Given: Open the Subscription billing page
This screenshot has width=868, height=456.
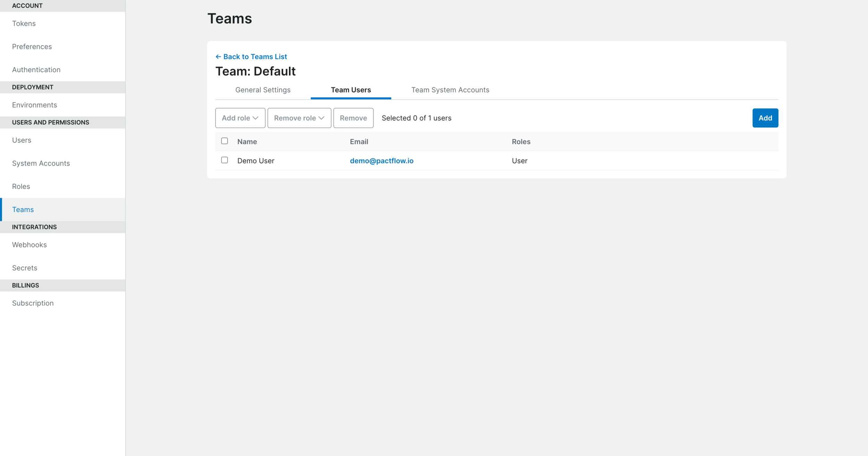Looking at the screenshot, I should [33, 303].
